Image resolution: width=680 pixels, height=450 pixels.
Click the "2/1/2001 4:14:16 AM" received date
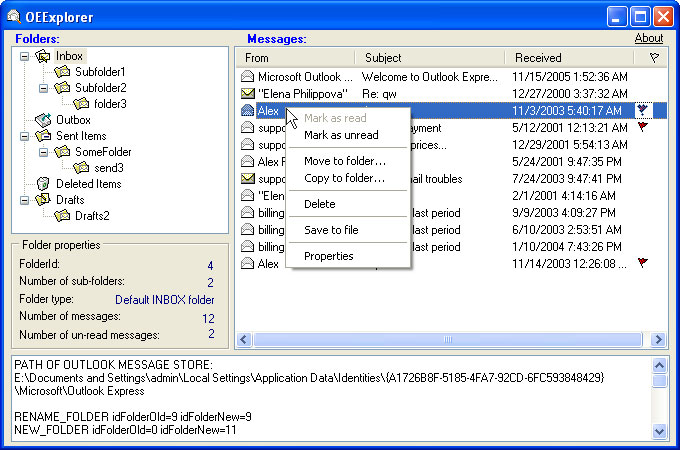point(563,196)
